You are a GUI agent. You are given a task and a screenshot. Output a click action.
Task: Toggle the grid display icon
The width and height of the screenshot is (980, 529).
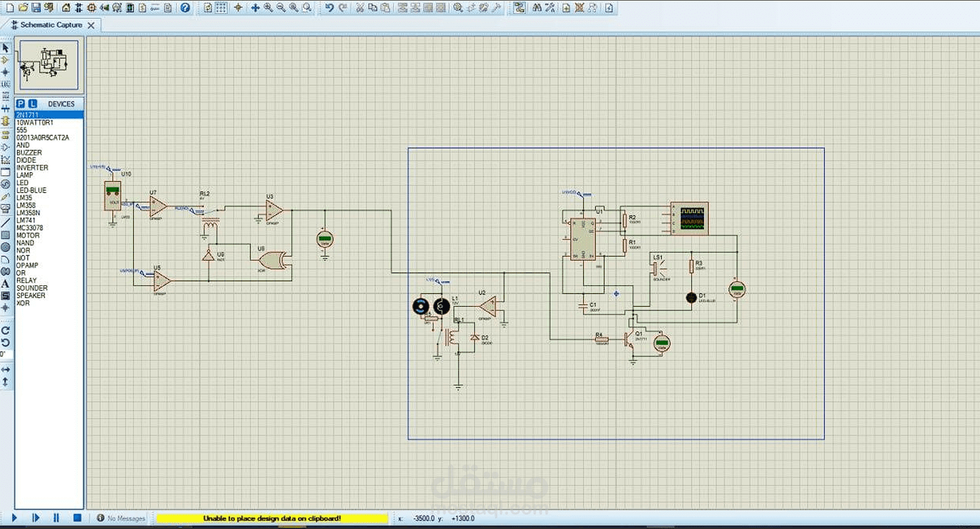[221, 7]
